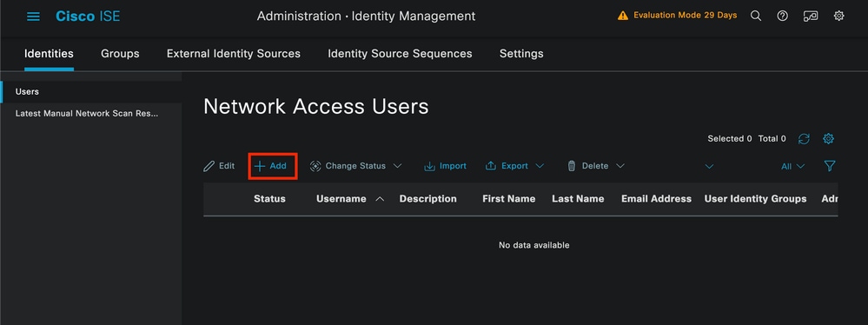This screenshot has width=868, height=325.
Task: Click the Export users button
Action: [x=507, y=166]
